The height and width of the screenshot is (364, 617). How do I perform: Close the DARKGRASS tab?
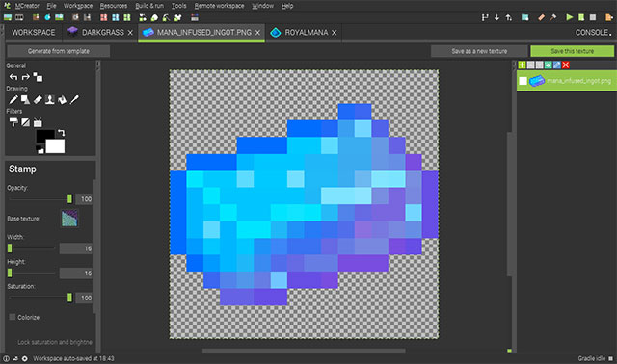[130, 33]
